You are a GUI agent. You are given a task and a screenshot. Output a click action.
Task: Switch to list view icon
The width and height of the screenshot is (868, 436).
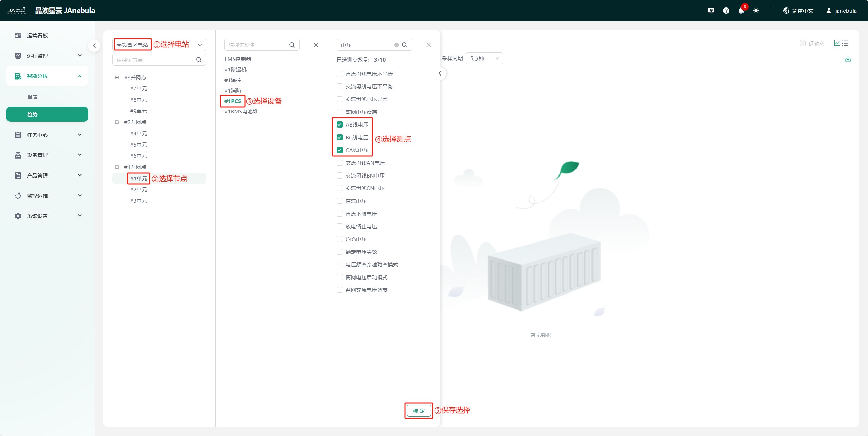tap(846, 43)
